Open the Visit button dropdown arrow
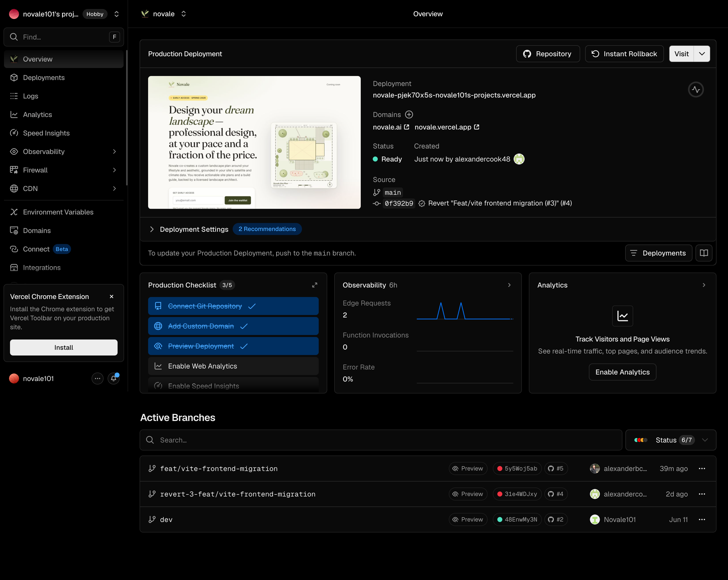 tap(702, 54)
